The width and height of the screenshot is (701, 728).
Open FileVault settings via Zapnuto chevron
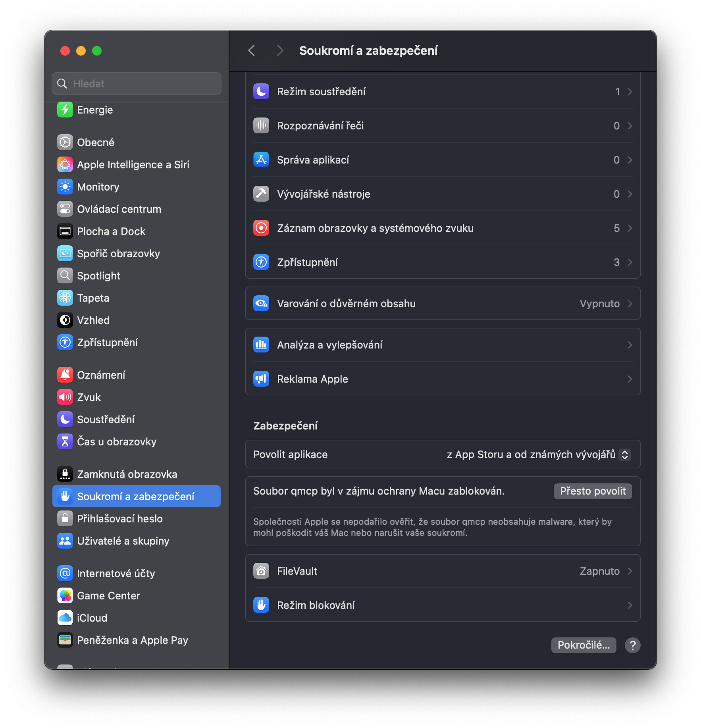(x=630, y=571)
